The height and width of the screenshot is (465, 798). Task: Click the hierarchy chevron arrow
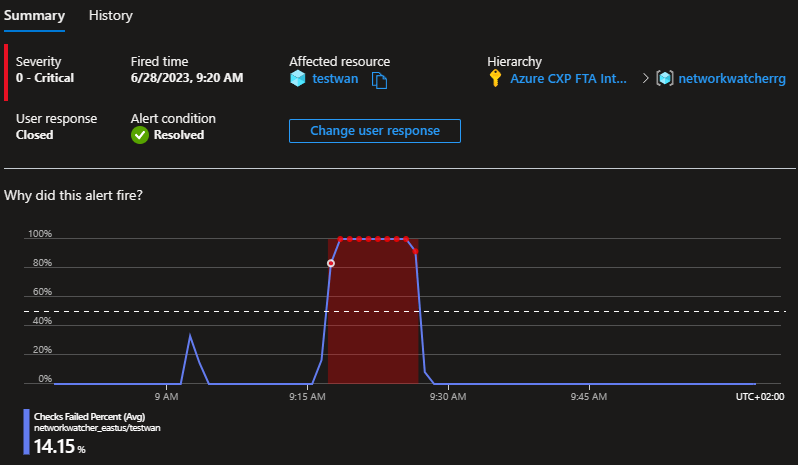(645, 79)
